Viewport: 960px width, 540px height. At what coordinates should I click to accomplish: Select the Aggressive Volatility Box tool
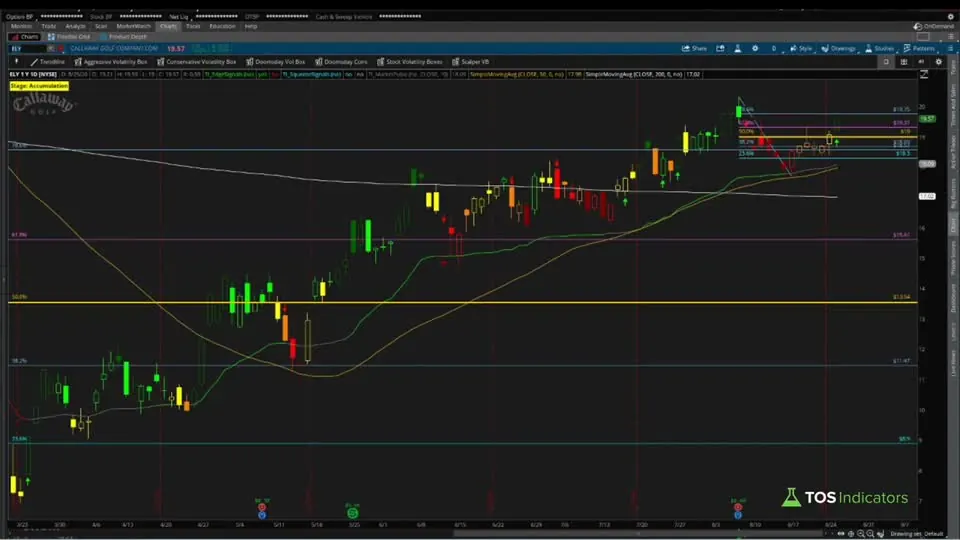111,62
